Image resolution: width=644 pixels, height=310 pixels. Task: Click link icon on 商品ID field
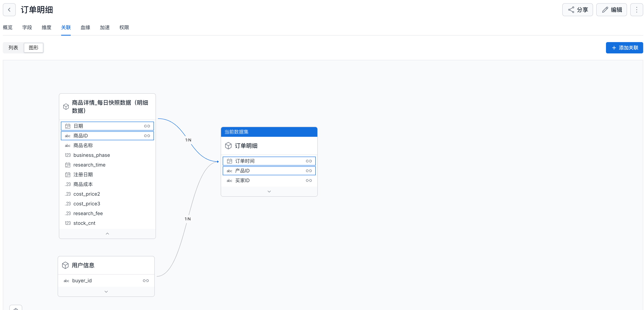point(147,136)
